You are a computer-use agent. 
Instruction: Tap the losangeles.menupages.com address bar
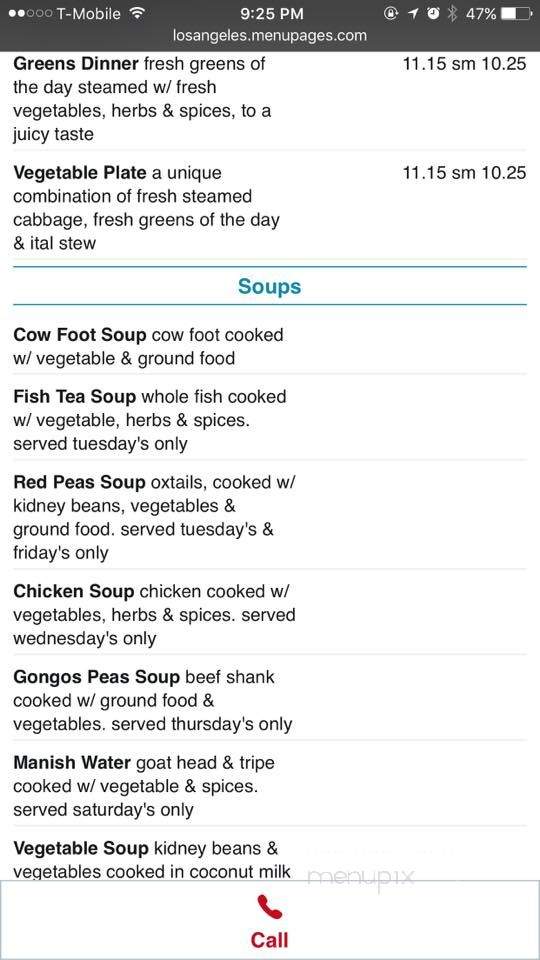pos(270,36)
